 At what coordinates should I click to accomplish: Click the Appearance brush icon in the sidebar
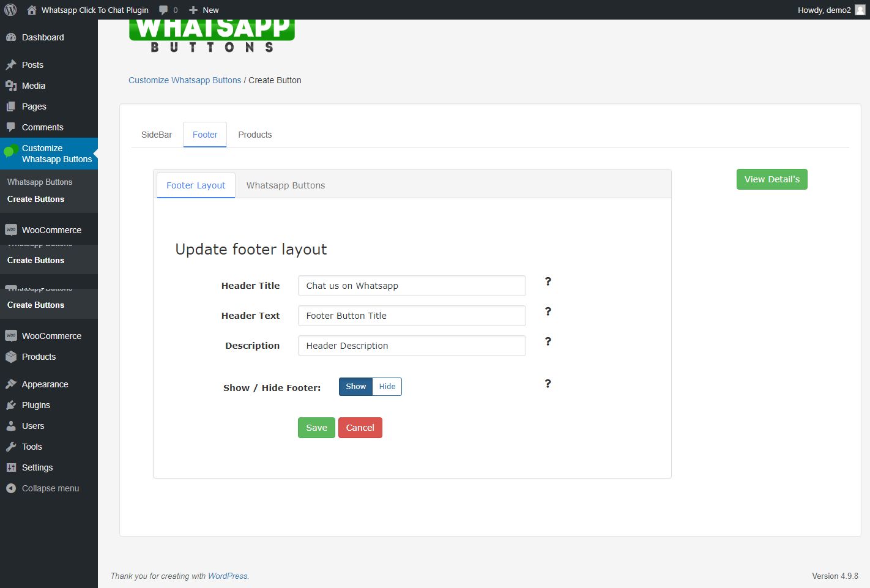pyautogui.click(x=11, y=384)
